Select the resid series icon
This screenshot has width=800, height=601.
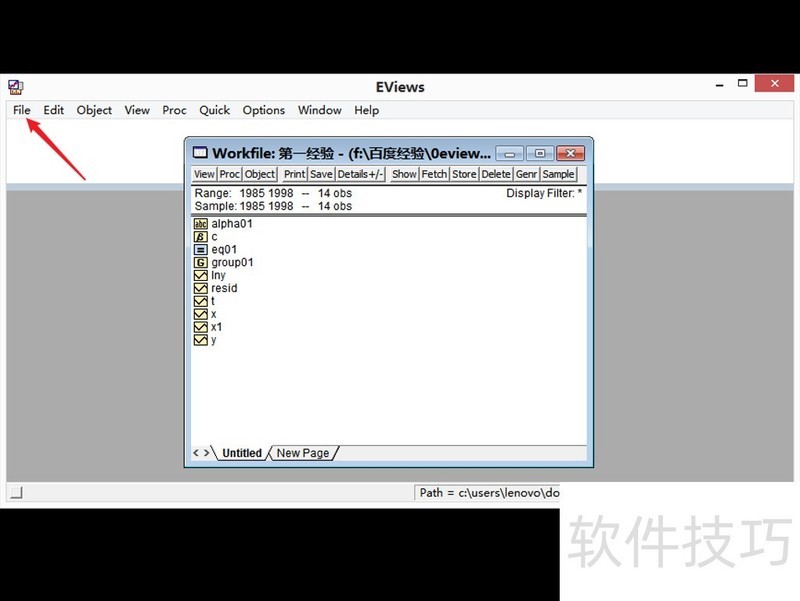point(201,288)
